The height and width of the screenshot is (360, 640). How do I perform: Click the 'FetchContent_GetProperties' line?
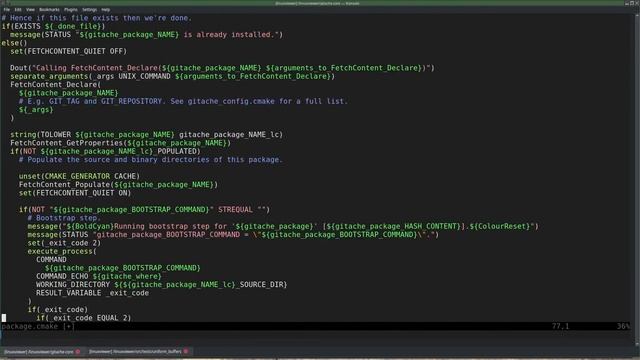pos(120,143)
